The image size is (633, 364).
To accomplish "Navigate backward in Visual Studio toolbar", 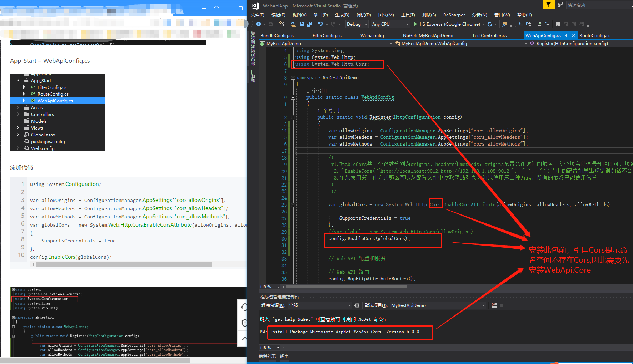I will (x=259, y=24).
